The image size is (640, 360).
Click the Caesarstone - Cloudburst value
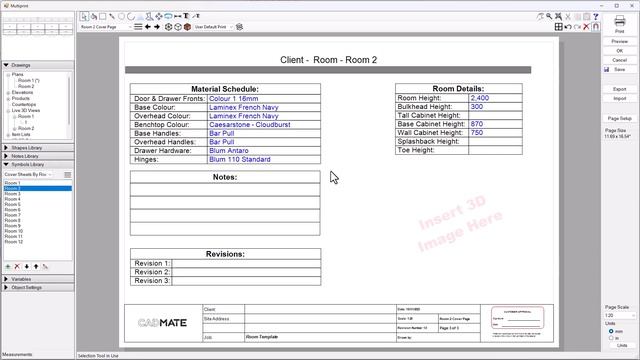point(250,125)
